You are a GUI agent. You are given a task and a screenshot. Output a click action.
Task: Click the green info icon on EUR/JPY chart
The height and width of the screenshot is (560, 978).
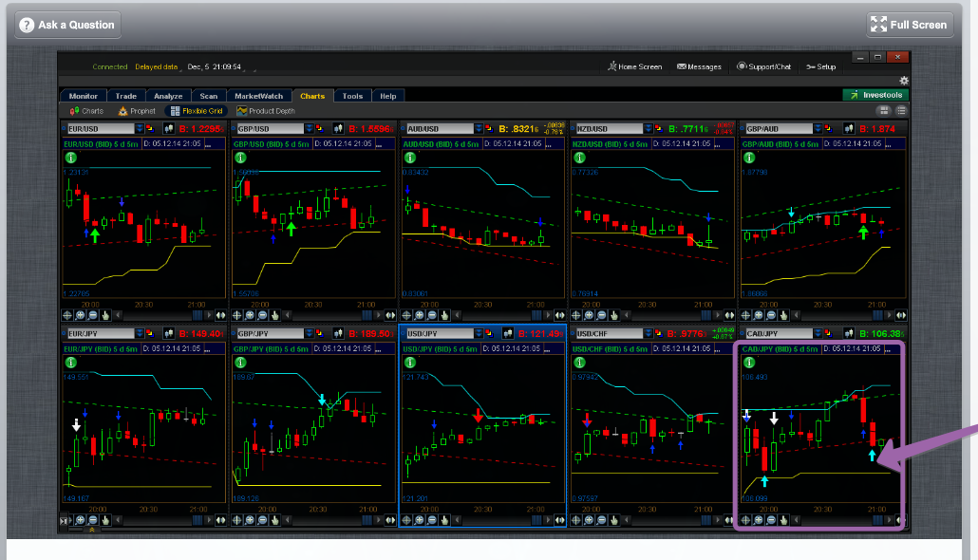69,362
